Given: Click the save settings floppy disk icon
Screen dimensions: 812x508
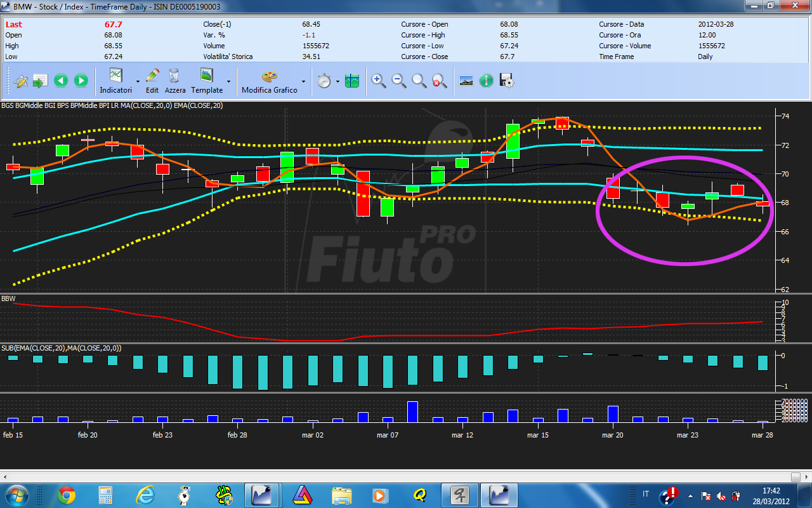Looking at the screenshot, I should (x=507, y=81).
